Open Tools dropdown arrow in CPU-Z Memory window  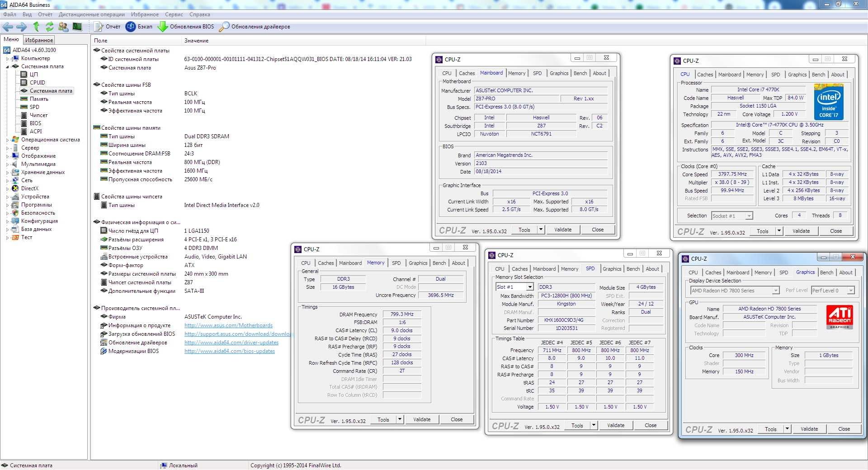[x=400, y=419]
